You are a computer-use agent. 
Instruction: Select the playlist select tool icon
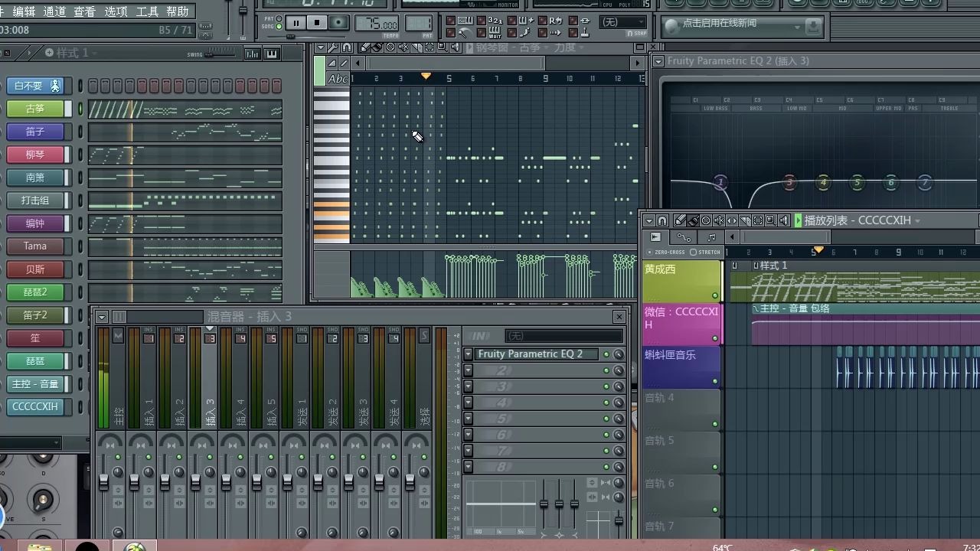click(x=757, y=220)
